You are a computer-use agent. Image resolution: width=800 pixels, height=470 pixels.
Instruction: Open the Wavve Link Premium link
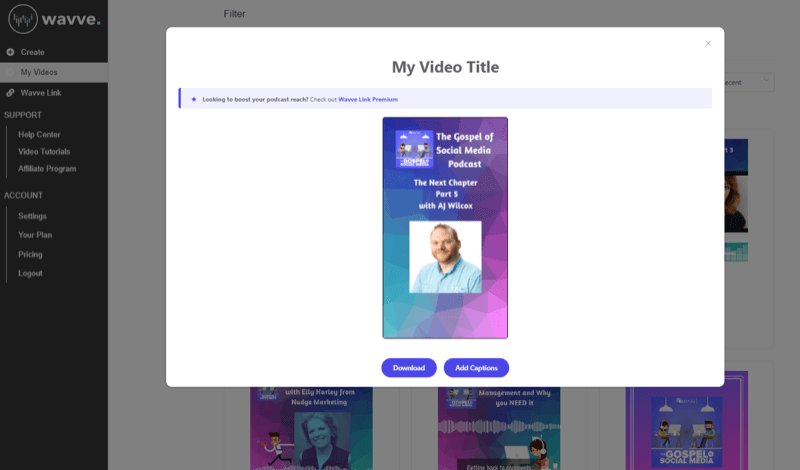pos(368,100)
